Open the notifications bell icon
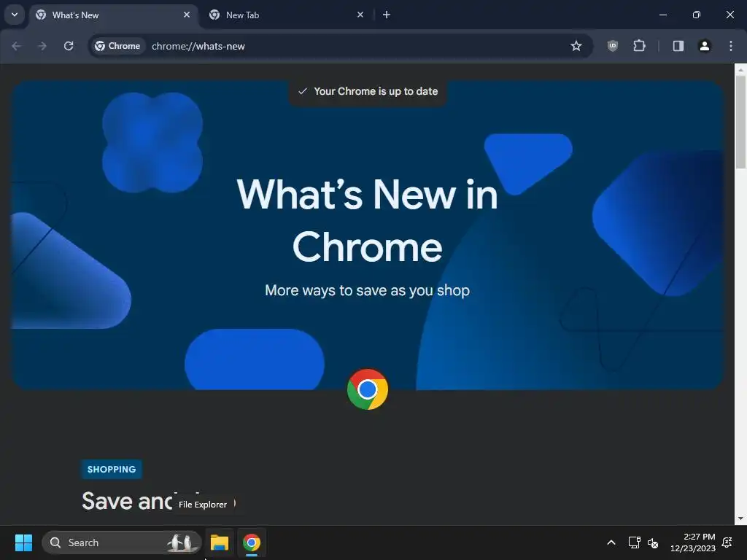This screenshot has height=560, width=747. [x=727, y=542]
